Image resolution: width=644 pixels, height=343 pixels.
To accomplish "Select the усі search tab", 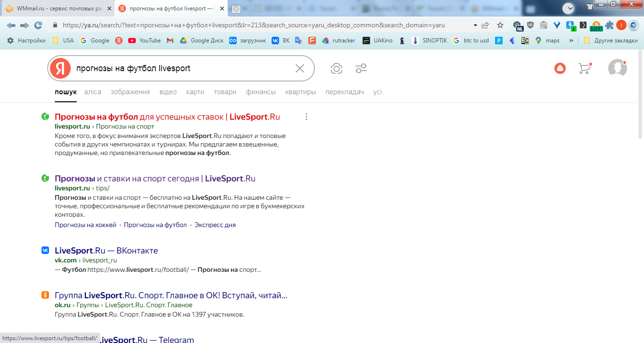I will (x=378, y=92).
